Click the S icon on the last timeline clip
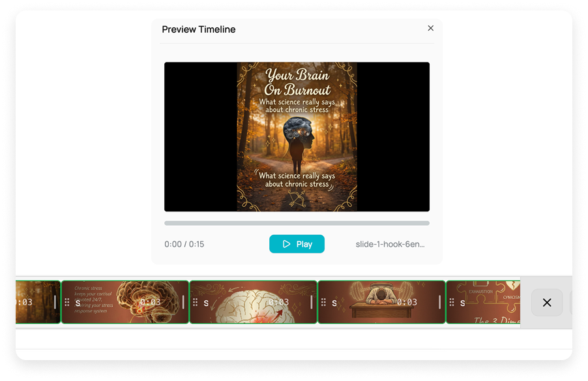588x381 pixels. [x=462, y=302]
